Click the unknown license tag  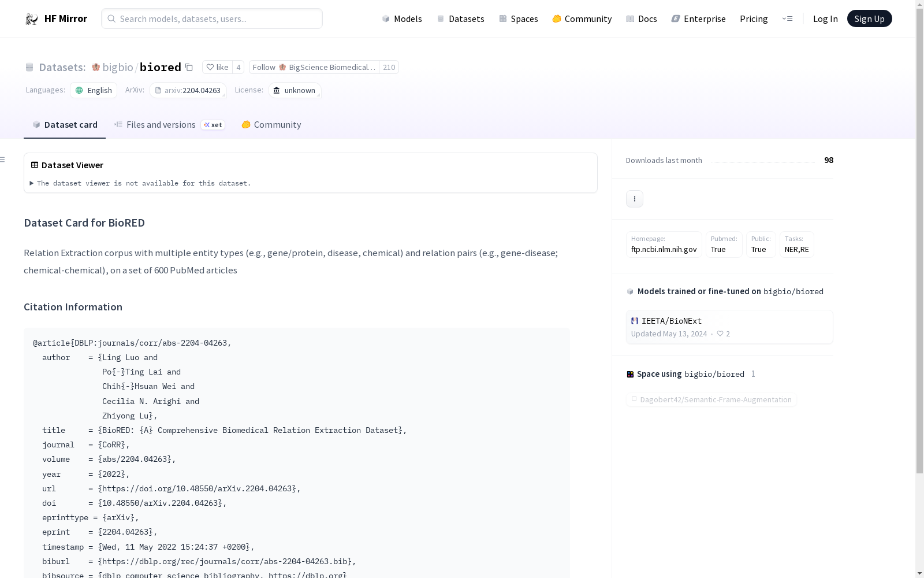coord(295,90)
